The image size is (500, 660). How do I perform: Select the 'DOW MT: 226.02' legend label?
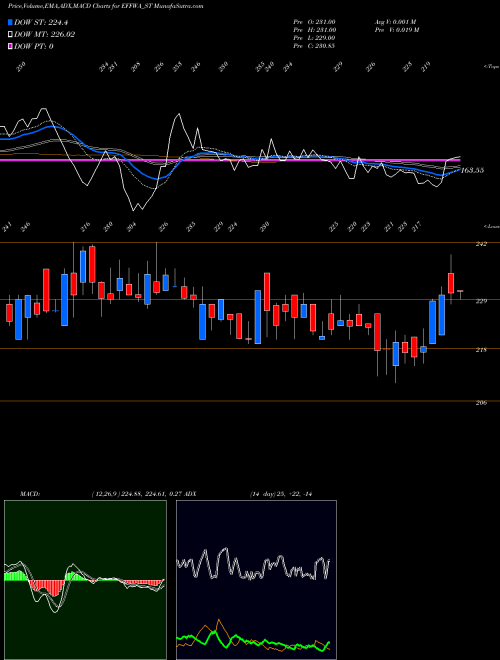pyautogui.click(x=44, y=34)
